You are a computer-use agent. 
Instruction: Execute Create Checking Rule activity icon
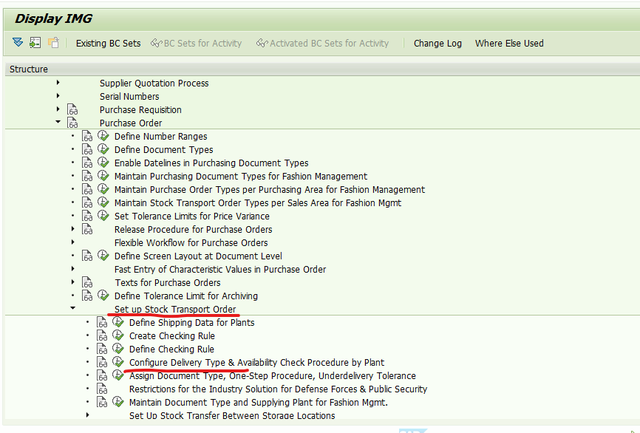(x=118, y=335)
